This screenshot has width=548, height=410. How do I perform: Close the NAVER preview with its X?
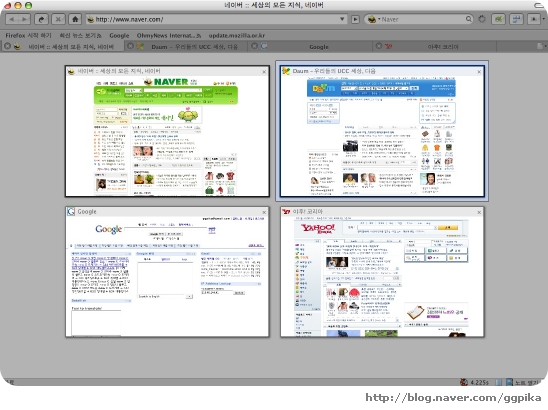coord(264,72)
